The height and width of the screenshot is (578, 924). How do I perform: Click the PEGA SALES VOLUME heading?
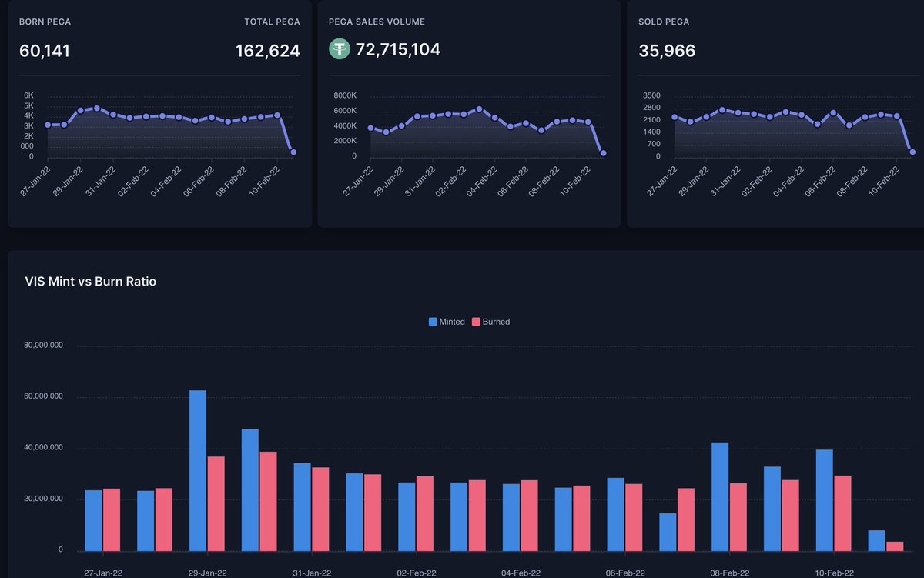click(x=377, y=22)
